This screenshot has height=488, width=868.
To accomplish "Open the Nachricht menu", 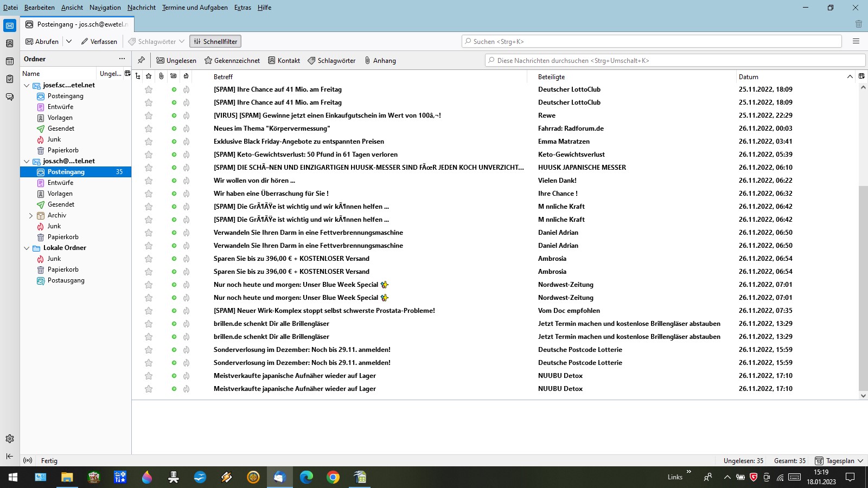I will (142, 8).
